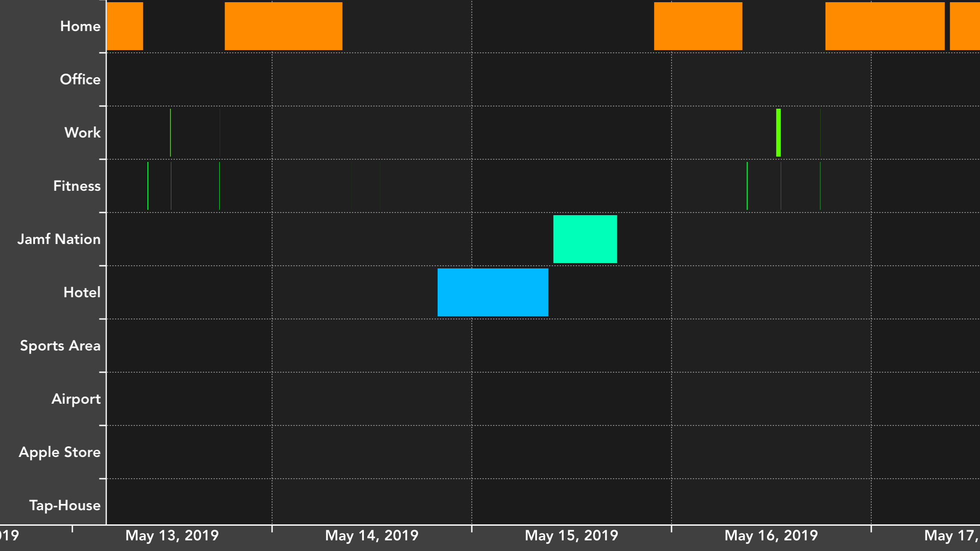Click the teal Jamf Nation block
The height and width of the screenshot is (551, 980).
(x=585, y=239)
